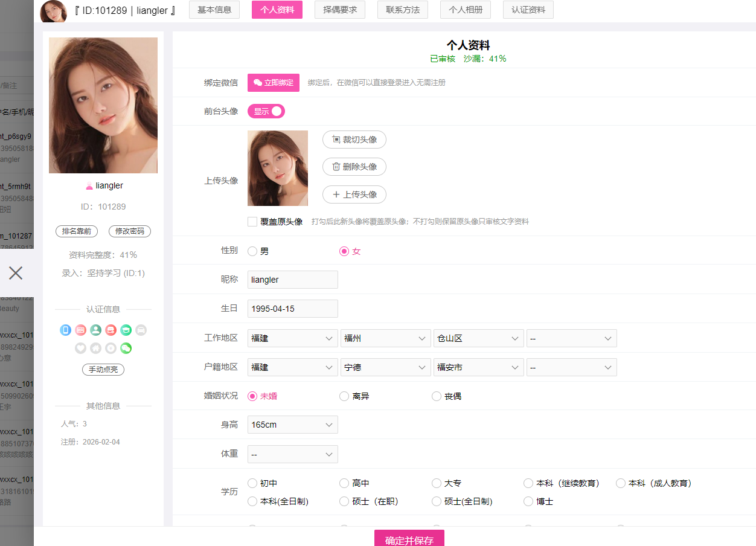Click the green WeChat verification icon
The height and width of the screenshot is (546, 756).
pos(126,348)
